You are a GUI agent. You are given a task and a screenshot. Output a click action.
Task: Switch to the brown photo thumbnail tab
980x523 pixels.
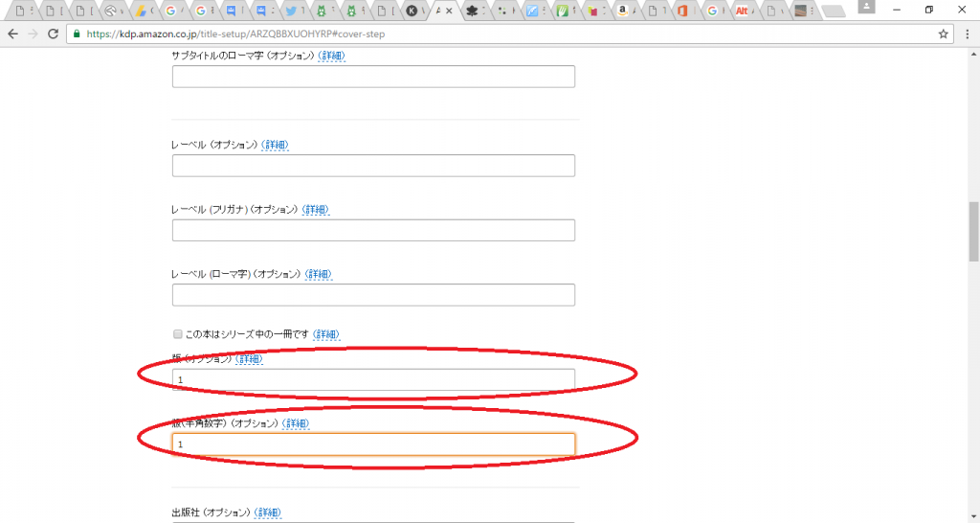tap(801, 11)
